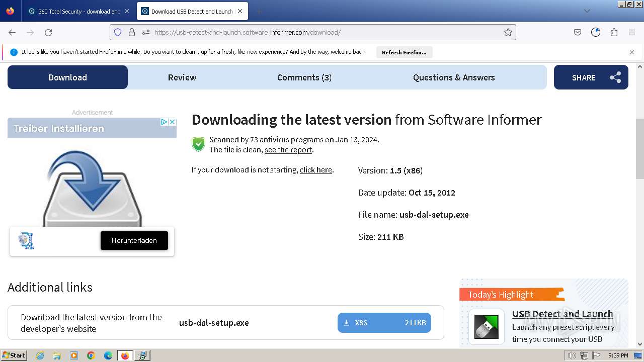Bookmark this page with the star icon
The height and width of the screenshot is (362, 644).
click(508, 32)
